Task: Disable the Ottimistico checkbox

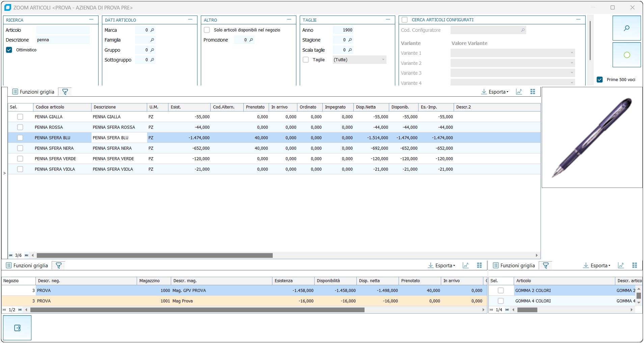Action: (x=9, y=50)
